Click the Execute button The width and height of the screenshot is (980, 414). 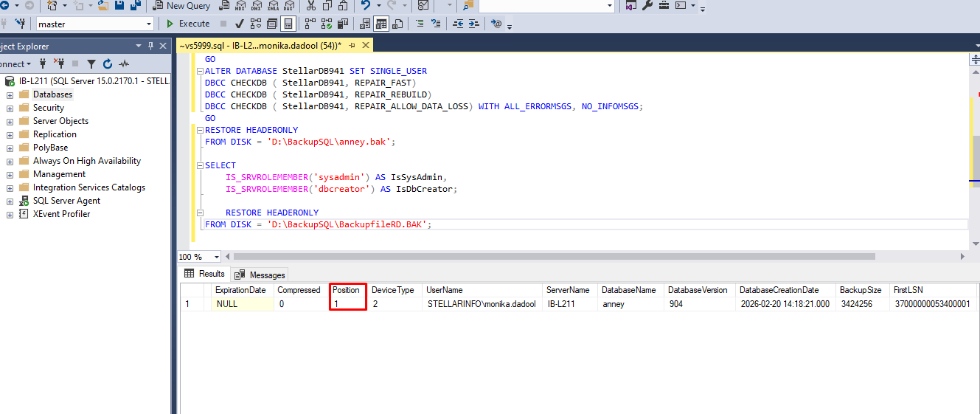click(189, 24)
